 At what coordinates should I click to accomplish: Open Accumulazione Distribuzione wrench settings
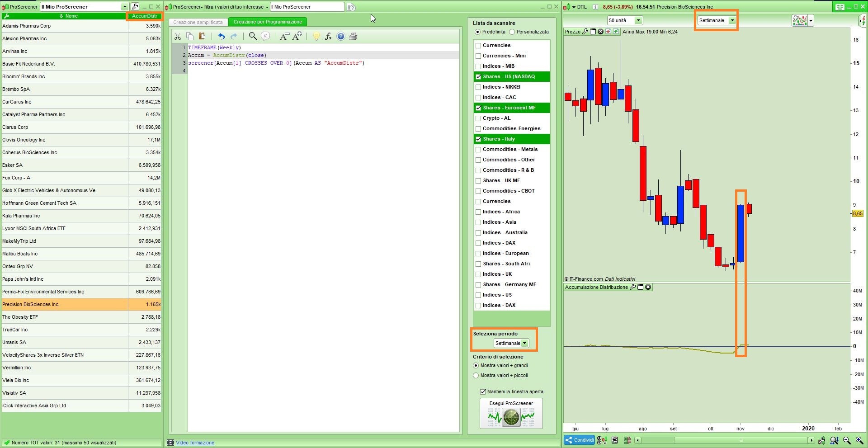click(x=632, y=287)
